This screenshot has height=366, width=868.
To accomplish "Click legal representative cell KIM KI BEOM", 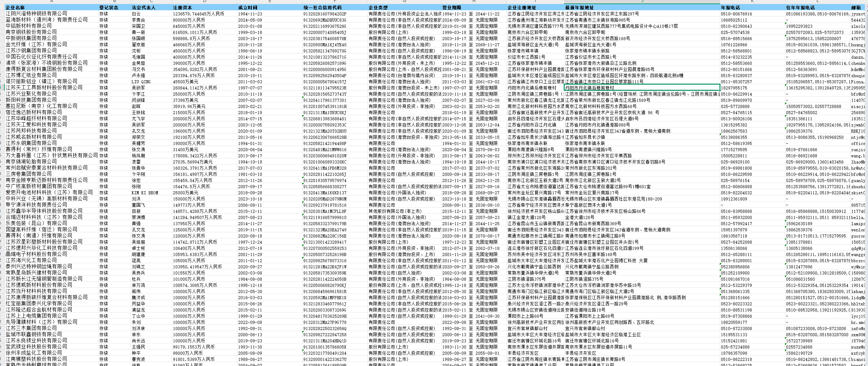I will pyautogui.click(x=145, y=193).
